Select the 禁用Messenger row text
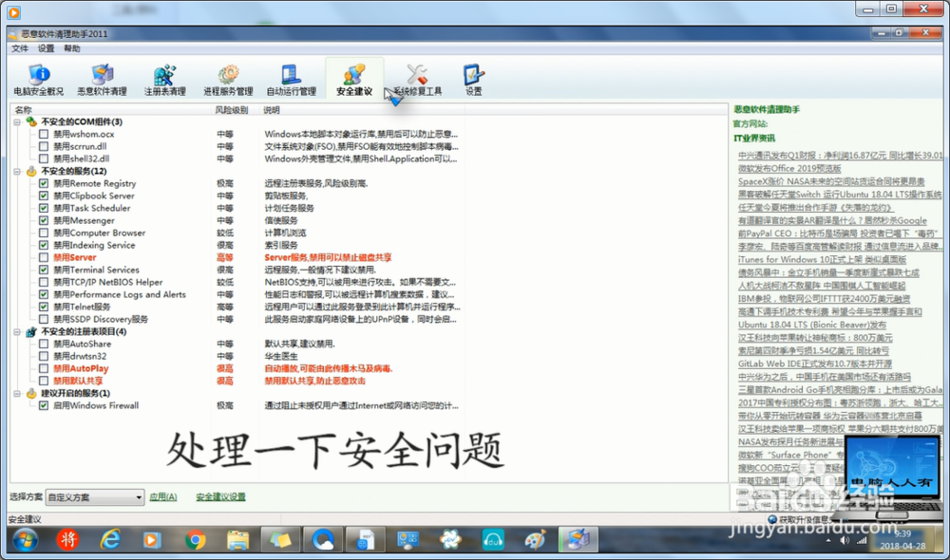The height and width of the screenshot is (560, 950). tap(84, 220)
